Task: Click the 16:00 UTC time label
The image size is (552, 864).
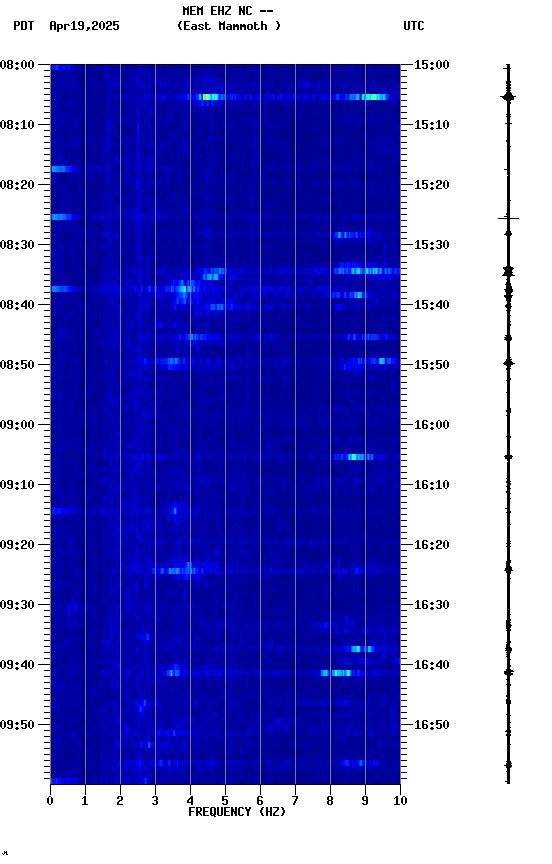Action: point(432,425)
